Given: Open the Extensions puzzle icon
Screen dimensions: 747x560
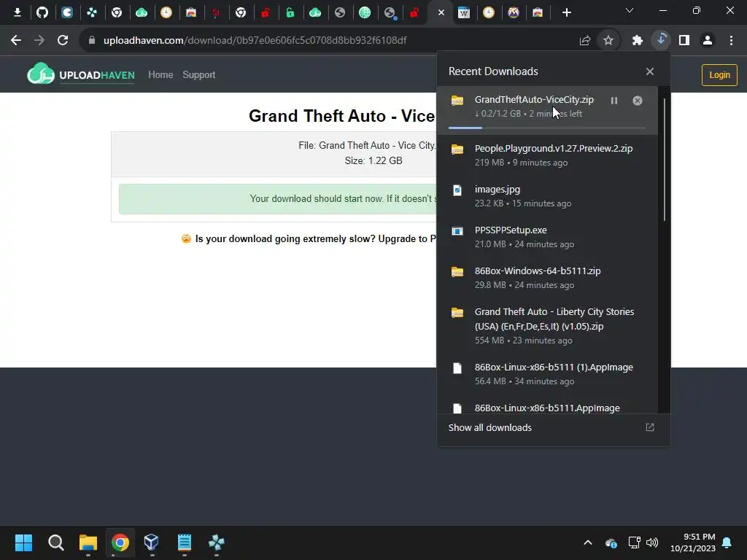Looking at the screenshot, I should click(x=638, y=41).
